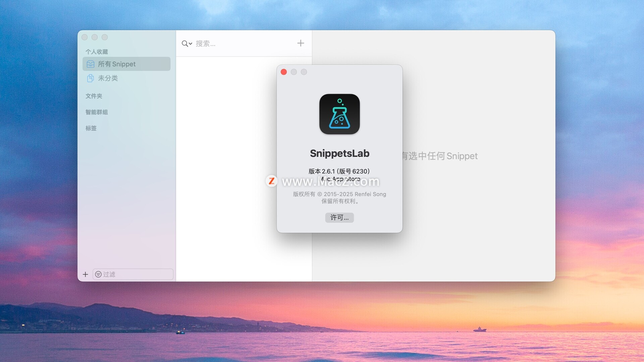
Task: Click the 所有 Snippet inbox icon
Action: click(91, 64)
